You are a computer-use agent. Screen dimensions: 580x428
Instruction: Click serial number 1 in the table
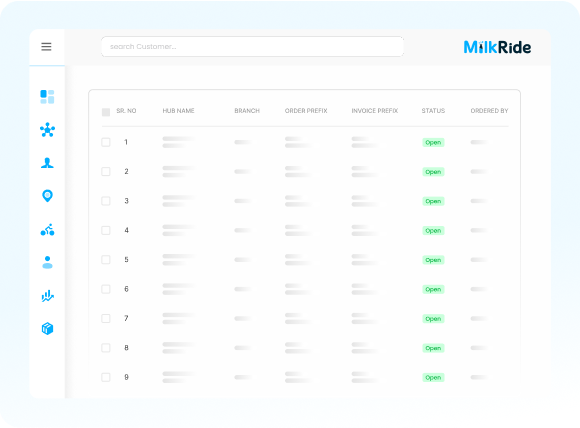pos(126,142)
